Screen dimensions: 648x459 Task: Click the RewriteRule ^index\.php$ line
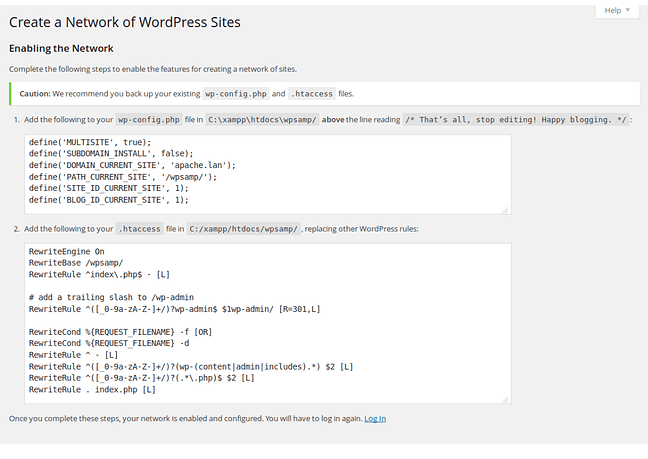pyautogui.click(x=99, y=275)
